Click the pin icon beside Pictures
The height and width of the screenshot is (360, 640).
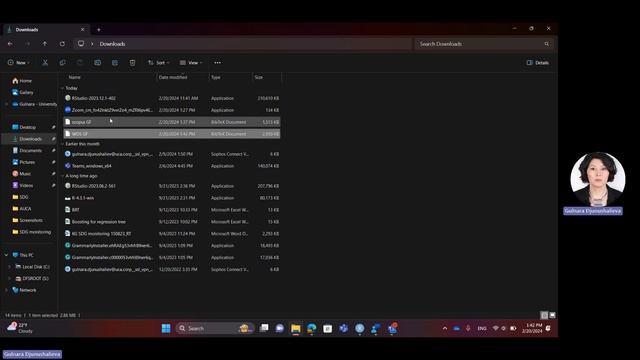[x=53, y=162]
